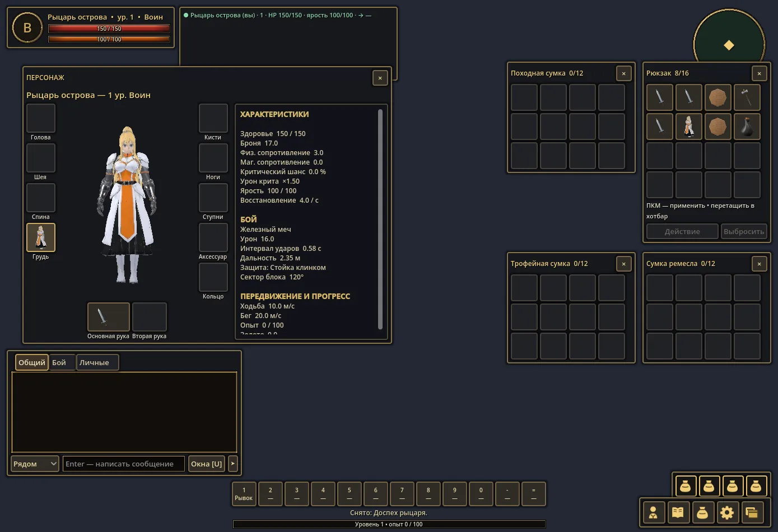Select the Ступни equipment slot

[213, 198]
